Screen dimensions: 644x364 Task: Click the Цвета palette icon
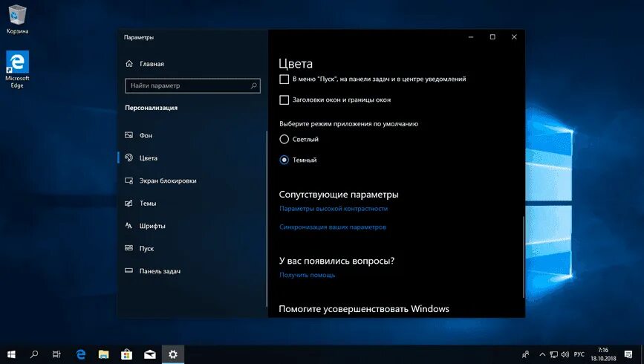(x=129, y=157)
